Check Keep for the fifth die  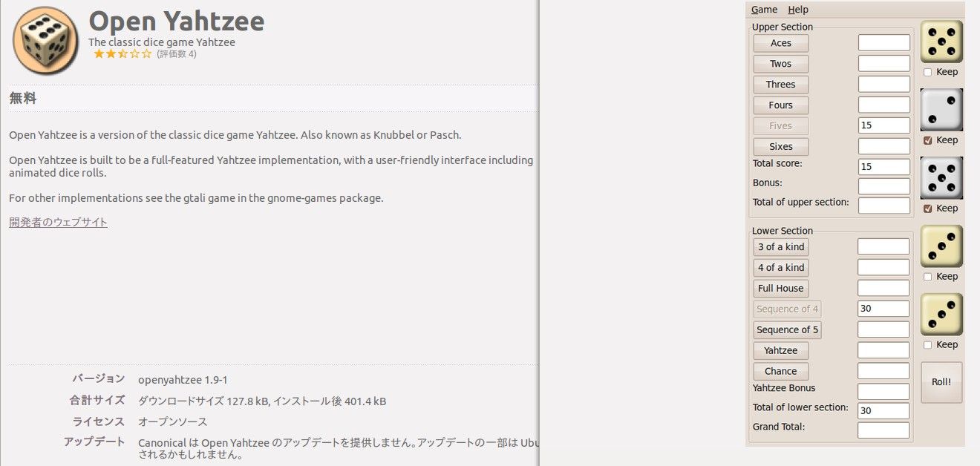tap(928, 345)
